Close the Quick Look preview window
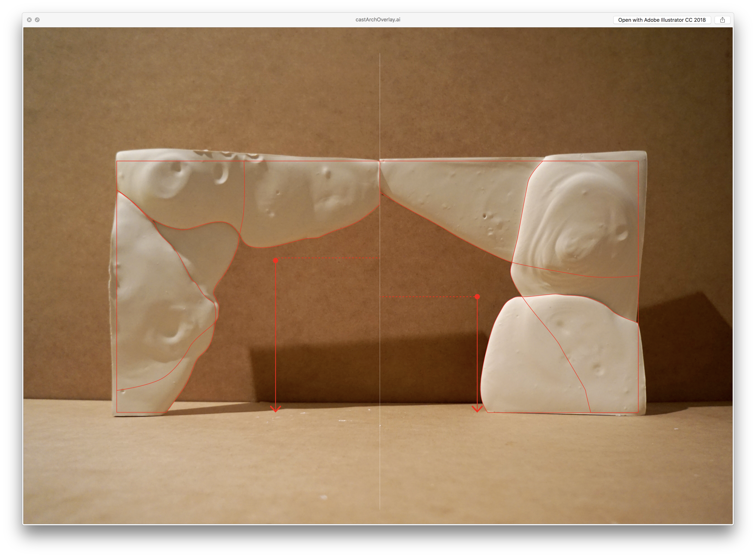Image resolution: width=756 pixels, height=557 pixels. (29, 20)
